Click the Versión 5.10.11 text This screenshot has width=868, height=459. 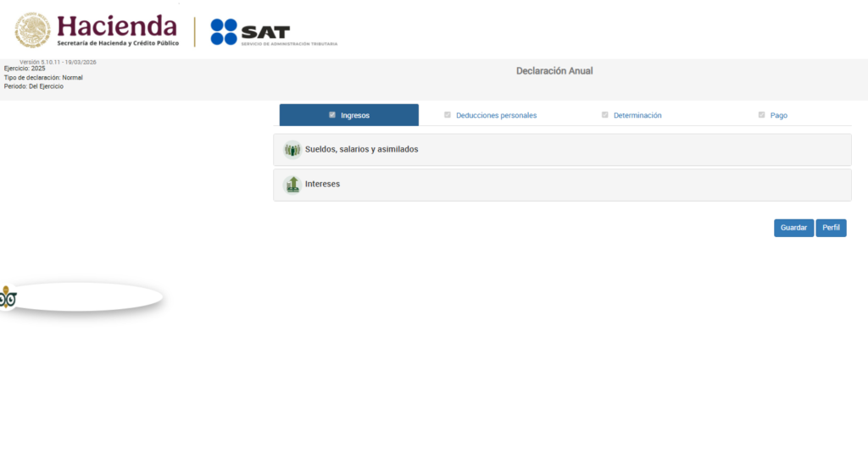click(58, 62)
